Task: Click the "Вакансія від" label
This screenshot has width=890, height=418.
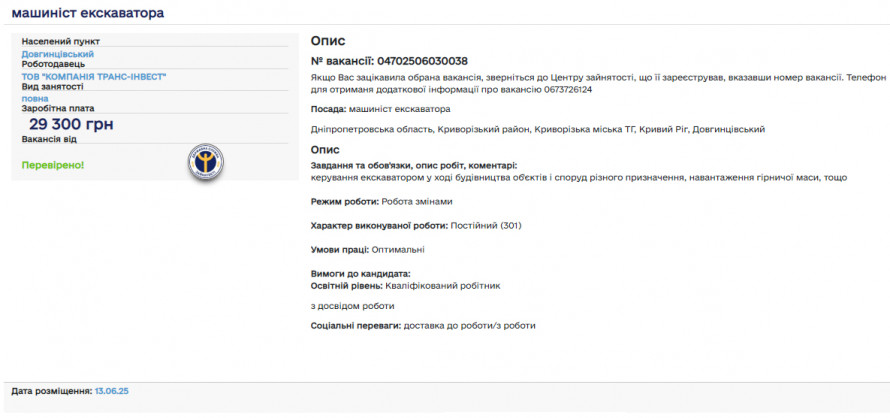Action: pyautogui.click(x=49, y=139)
